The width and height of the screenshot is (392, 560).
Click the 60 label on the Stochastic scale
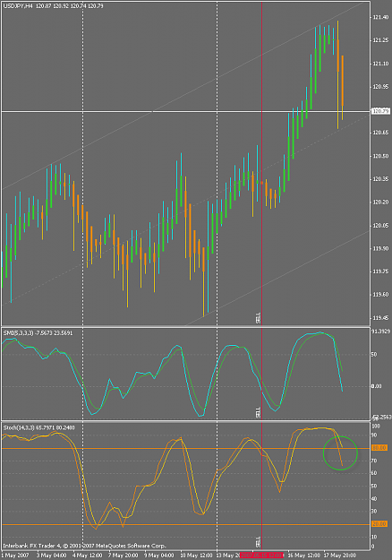pyautogui.click(x=374, y=473)
